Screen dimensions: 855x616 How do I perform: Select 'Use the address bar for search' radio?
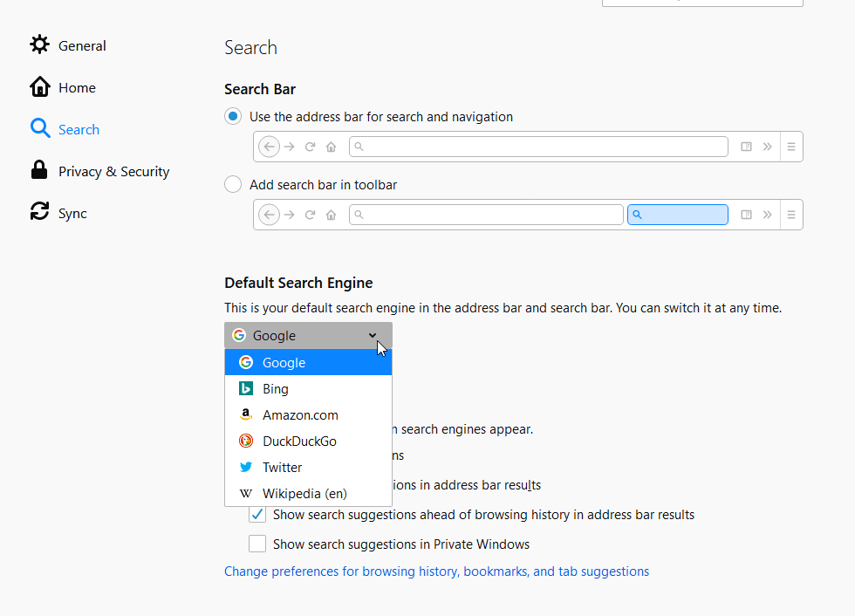[233, 116]
